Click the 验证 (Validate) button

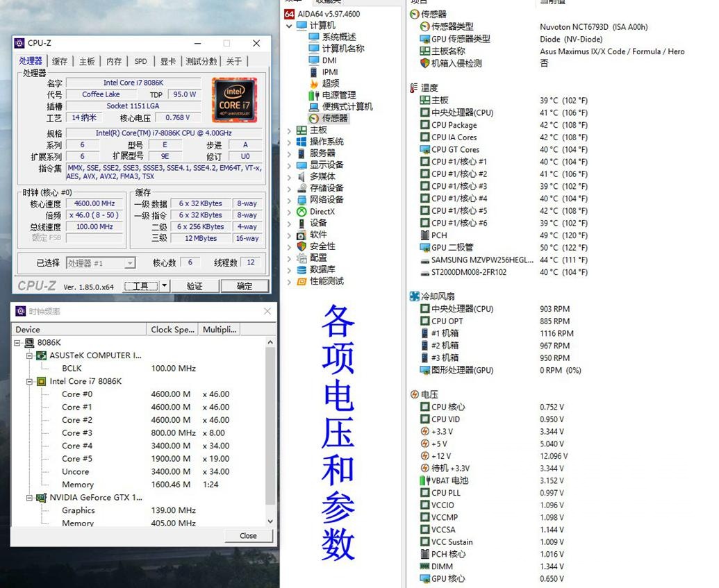pos(195,285)
